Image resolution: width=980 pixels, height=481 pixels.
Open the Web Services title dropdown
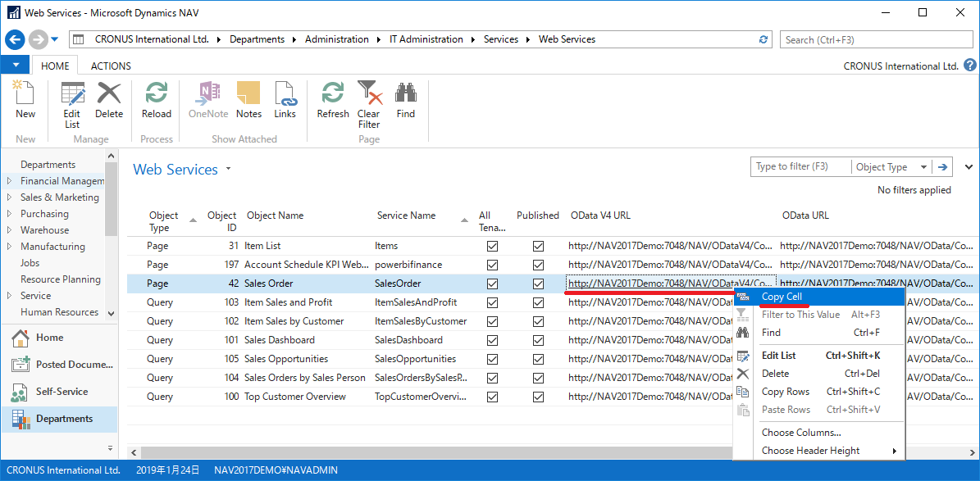[228, 170]
